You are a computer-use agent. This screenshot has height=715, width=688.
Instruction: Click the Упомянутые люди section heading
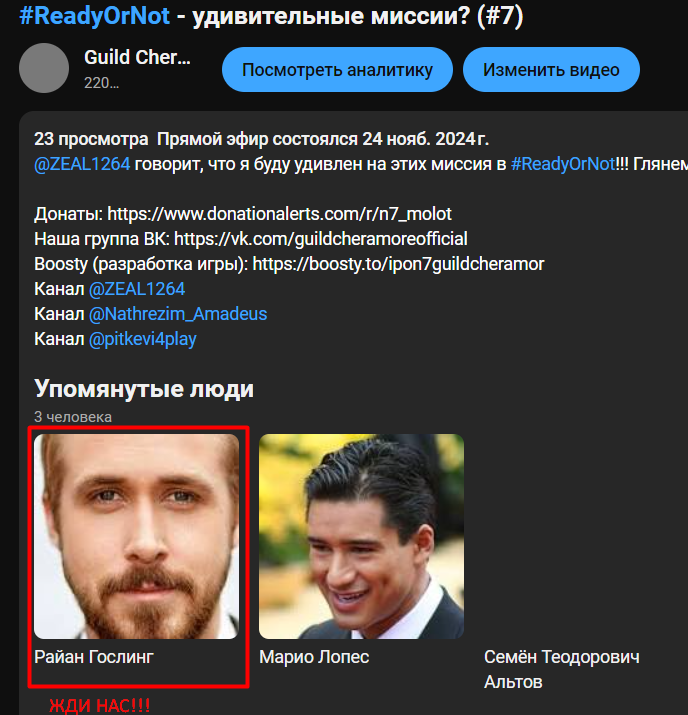[144, 388]
